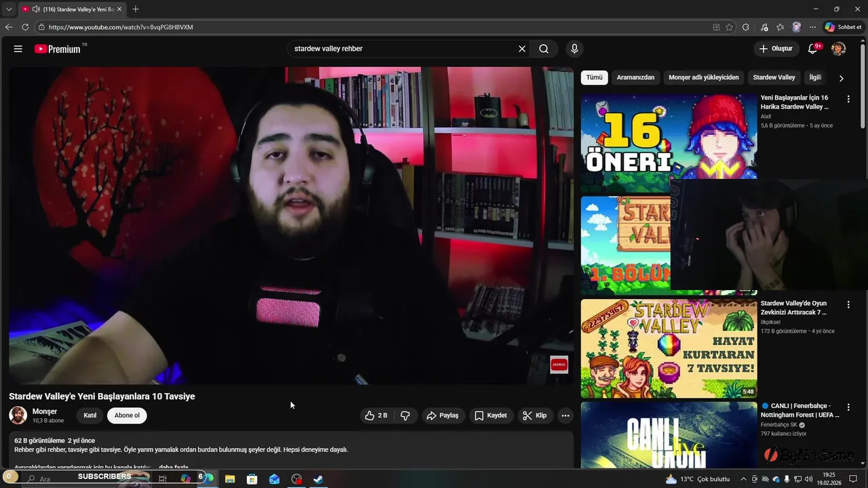Reload the page
The width and height of the screenshot is (868, 488).
[25, 27]
